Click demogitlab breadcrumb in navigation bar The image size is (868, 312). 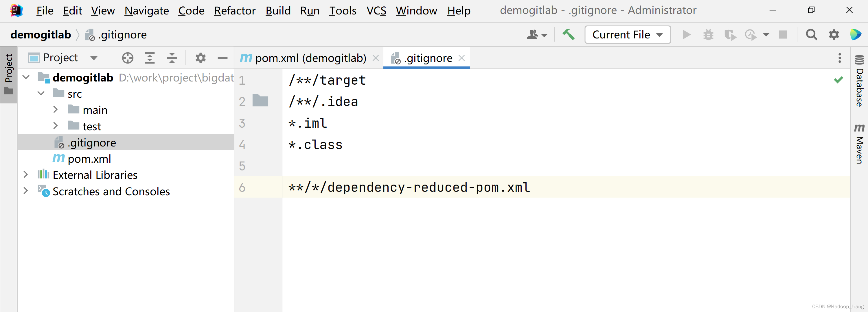pos(41,35)
